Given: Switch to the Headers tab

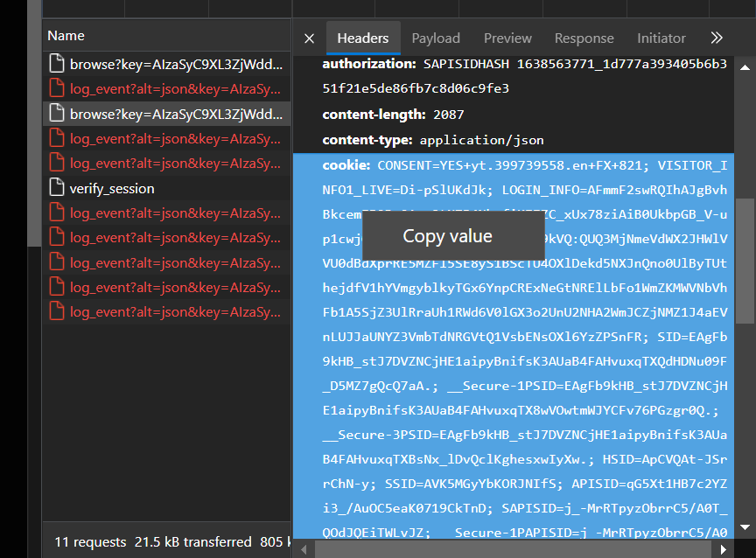Looking at the screenshot, I should [x=362, y=38].
